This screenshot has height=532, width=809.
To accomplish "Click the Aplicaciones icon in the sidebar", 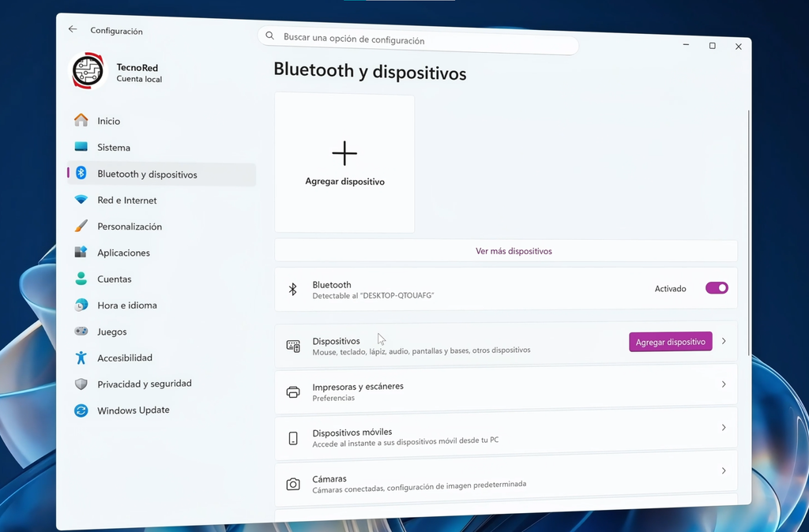I will click(81, 252).
